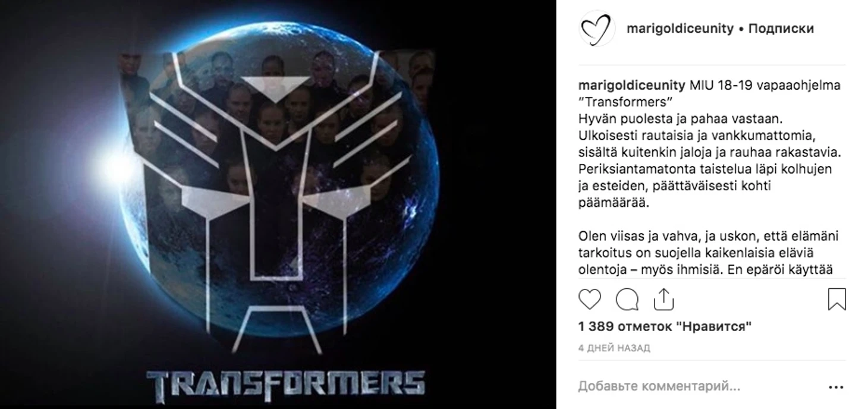Open the 4 дней назад timestamp link

pos(614,348)
